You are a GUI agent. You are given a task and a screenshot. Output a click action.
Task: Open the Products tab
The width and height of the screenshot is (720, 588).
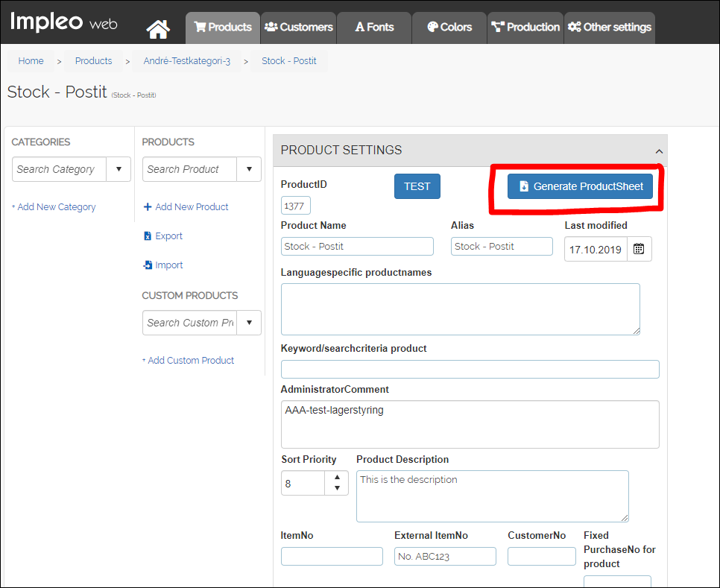(x=223, y=28)
